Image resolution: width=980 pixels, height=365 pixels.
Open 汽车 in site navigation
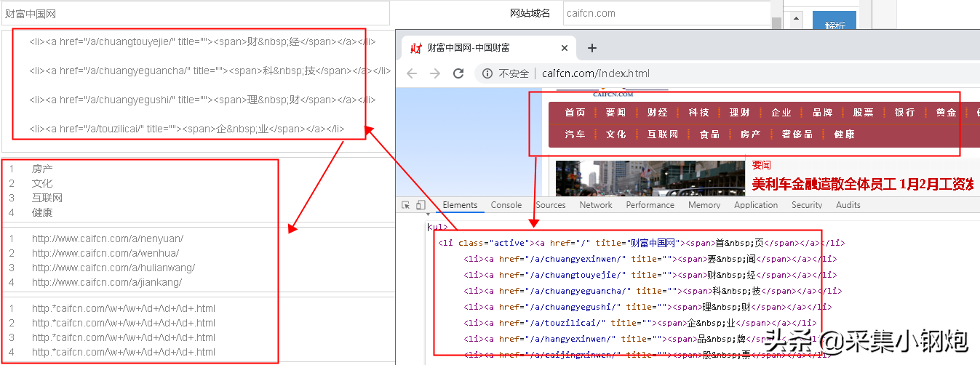575,135
